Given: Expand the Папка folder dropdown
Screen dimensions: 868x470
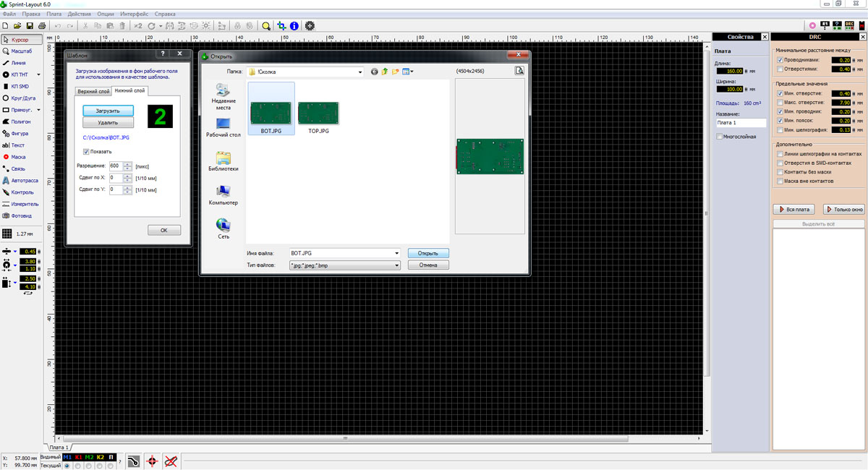Looking at the screenshot, I should coord(359,72).
